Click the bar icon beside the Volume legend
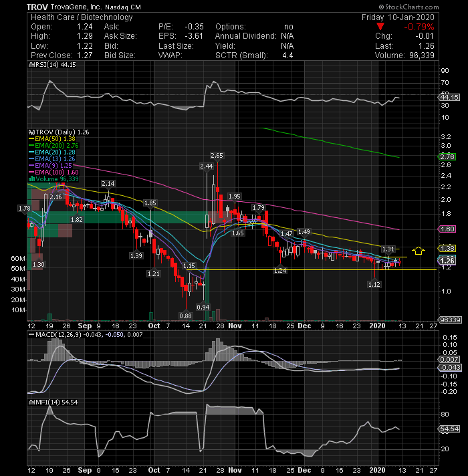Viewport: 468px width, 476px height. tap(31, 179)
